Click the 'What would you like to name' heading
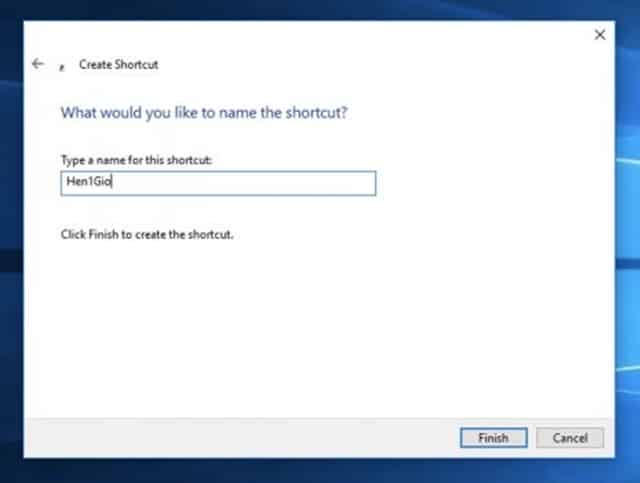Viewport: 640px width, 483px height. click(x=204, y=113)
